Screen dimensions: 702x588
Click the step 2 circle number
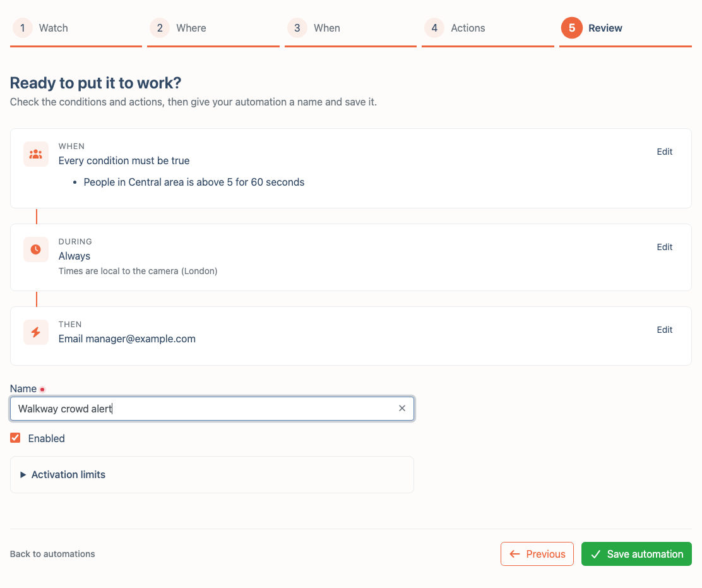click(160, 28)
